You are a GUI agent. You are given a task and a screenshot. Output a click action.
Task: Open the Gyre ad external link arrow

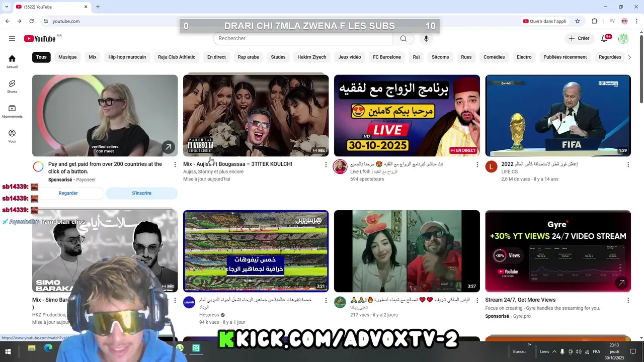tap(621, 283)
